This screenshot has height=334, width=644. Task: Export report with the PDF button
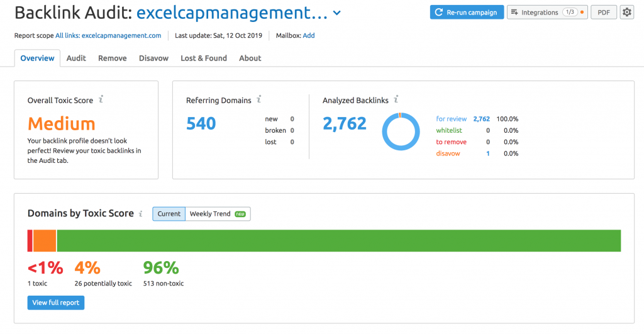coord(604,13)
